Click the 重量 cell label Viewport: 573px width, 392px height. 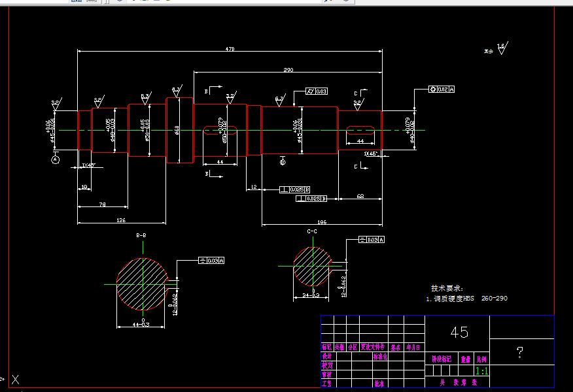pos(466,359)
